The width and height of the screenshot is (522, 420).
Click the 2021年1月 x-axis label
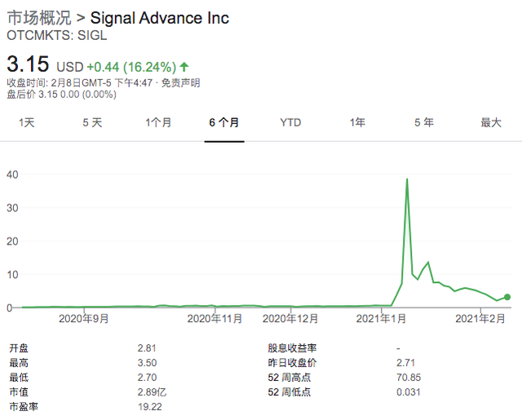coord(380,319)
